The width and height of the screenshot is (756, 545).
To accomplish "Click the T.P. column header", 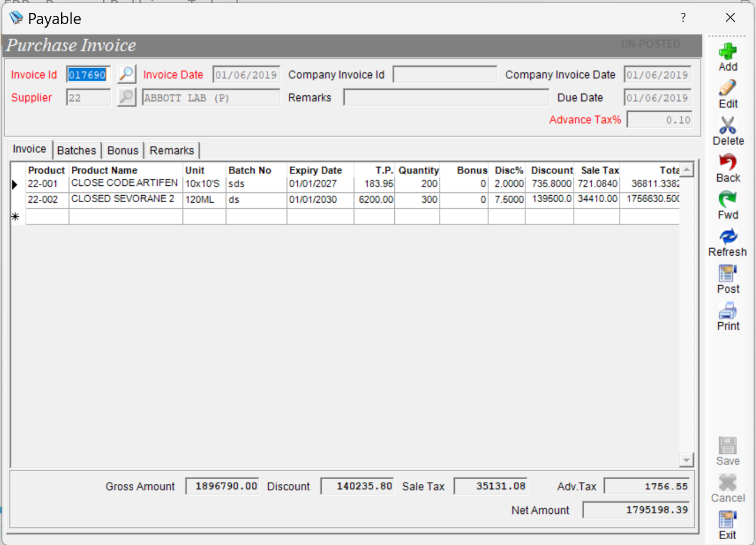I will click(x=374, y=170).
